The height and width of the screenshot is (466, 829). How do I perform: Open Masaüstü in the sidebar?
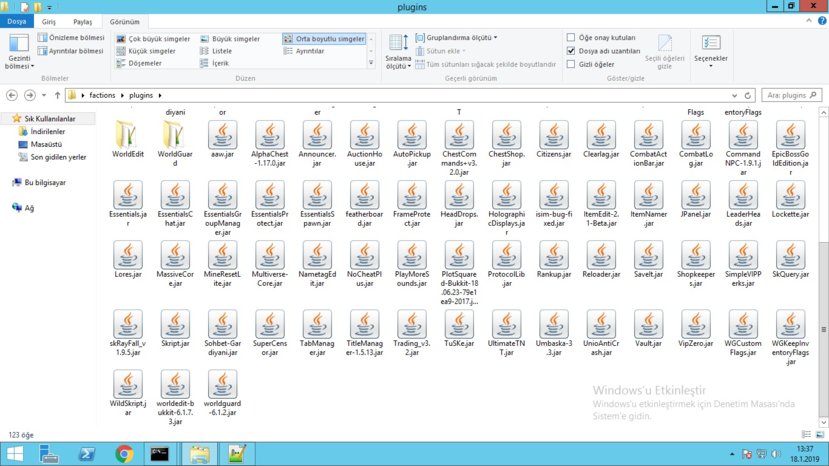tap(40, 144)
